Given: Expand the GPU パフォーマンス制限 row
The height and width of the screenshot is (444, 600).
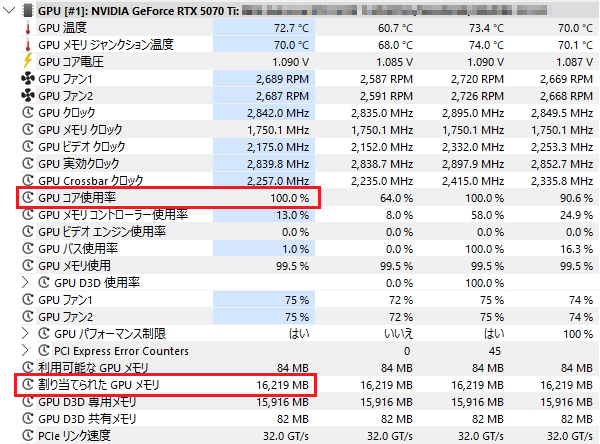Looking at the screenshot, I should click(x=25, y=334).
